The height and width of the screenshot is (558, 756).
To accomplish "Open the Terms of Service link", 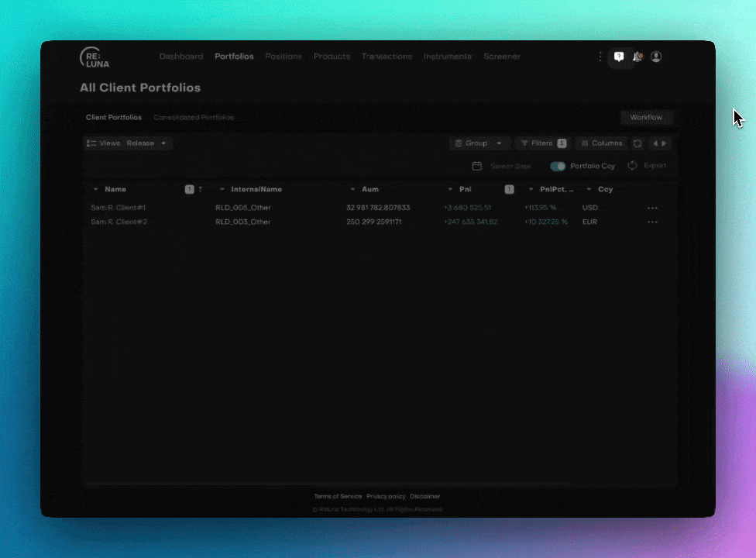I will click(x=338, y=496).
